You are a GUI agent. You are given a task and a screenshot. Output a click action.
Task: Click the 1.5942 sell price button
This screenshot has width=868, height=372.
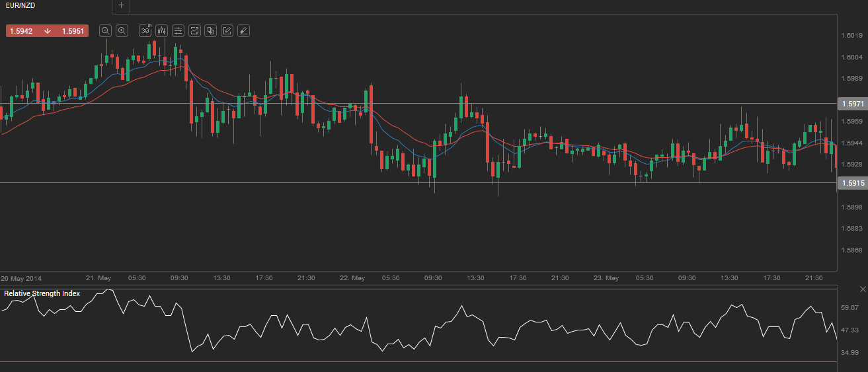[21, 31]
